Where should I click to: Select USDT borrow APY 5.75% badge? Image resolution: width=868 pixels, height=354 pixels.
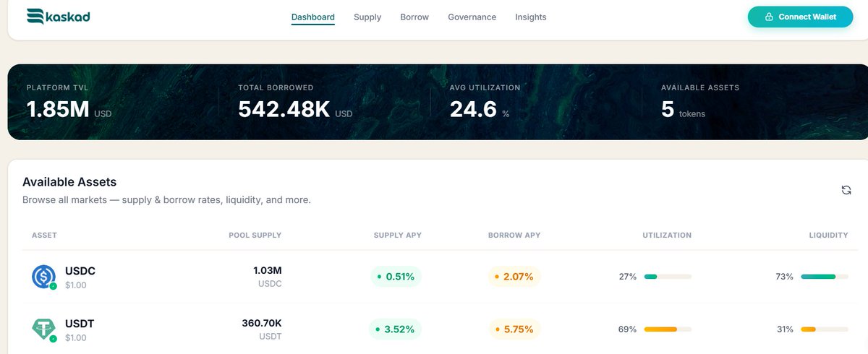tap(514, 329)
